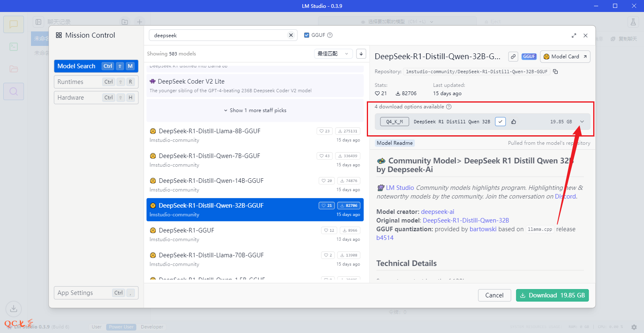Screen dimensions: 644x333
Task: Expand Mission Control to fullscreen
Action: click(574, 36)
